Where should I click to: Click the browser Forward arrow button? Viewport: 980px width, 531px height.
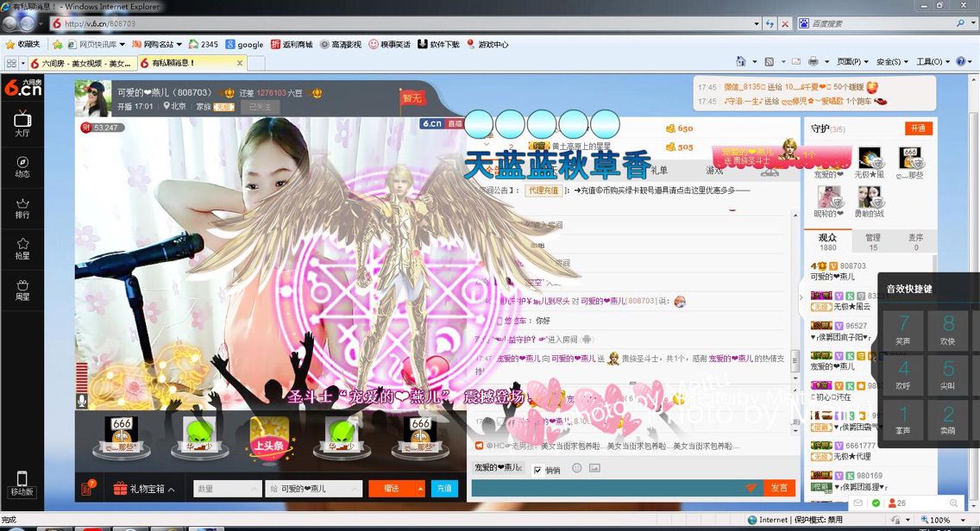[x=28, y=24]
